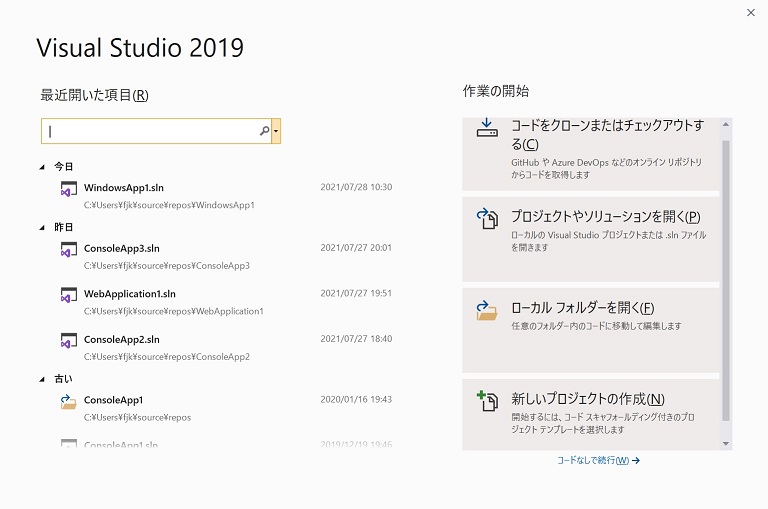768x509 pixels.
Task: Click the create new project icon
Action: click(x=487, y=401)
